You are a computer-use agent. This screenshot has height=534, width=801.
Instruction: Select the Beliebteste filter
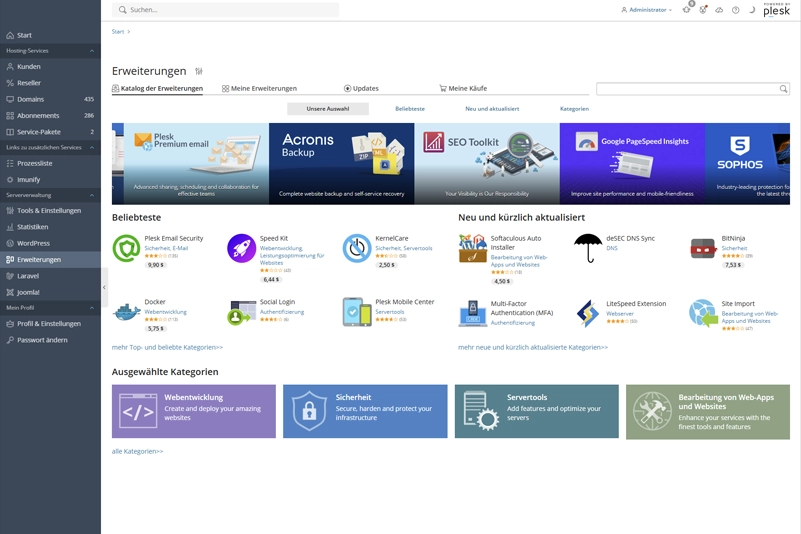pyautogui.click(x=410, y=109)
